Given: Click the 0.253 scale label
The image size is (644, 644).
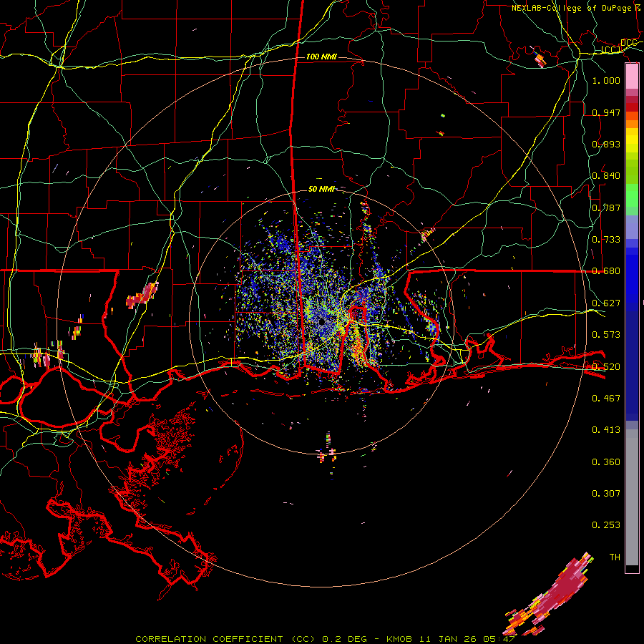Looking at the screenshot, I should click(606, 525).
